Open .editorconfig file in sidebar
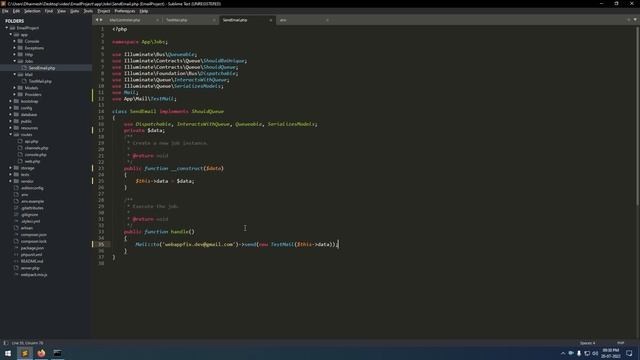The height and width of the screenshot is (360, 640). (32, 188)
